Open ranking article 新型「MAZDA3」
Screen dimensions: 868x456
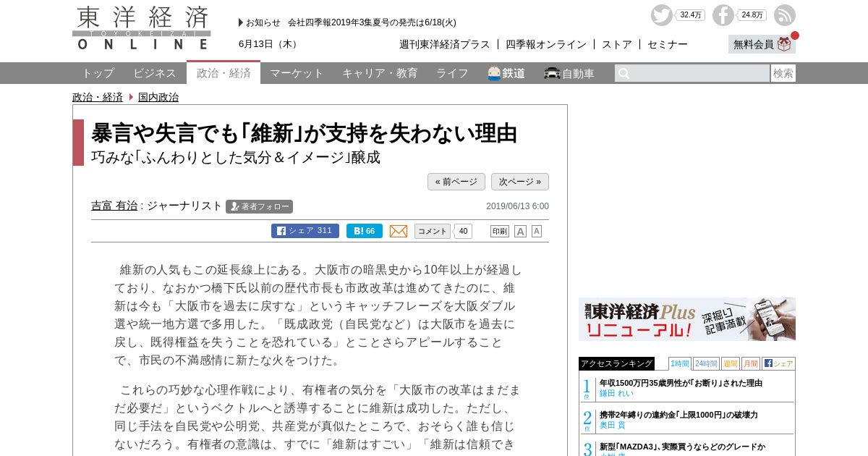click(x=682, y=447)
